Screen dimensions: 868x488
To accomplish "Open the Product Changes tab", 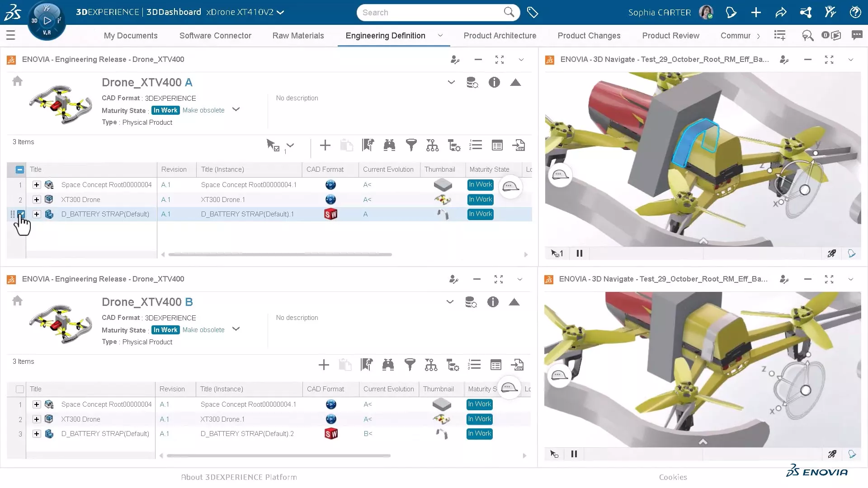I will pos(589,36).
